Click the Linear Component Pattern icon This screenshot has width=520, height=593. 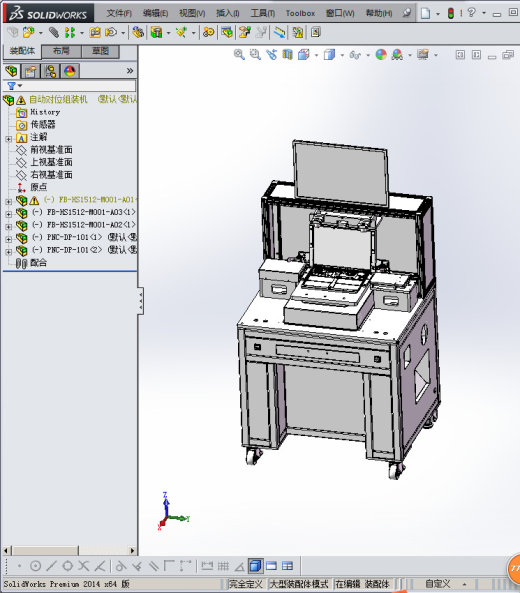click(x=70, y=33)
